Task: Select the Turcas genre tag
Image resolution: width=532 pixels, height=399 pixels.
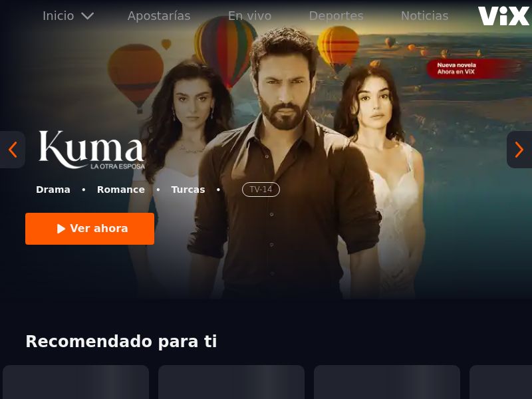Action: [x=188, y=190]
